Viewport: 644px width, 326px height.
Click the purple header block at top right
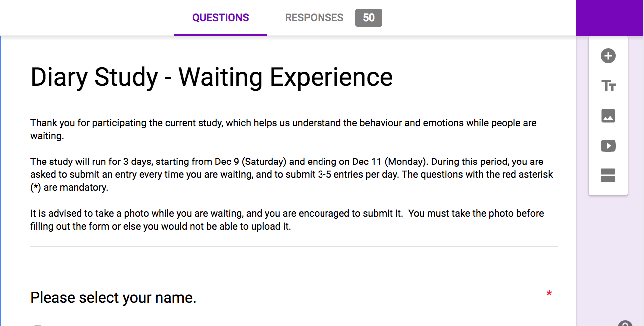pyautogui.click(x=609, y=18)
